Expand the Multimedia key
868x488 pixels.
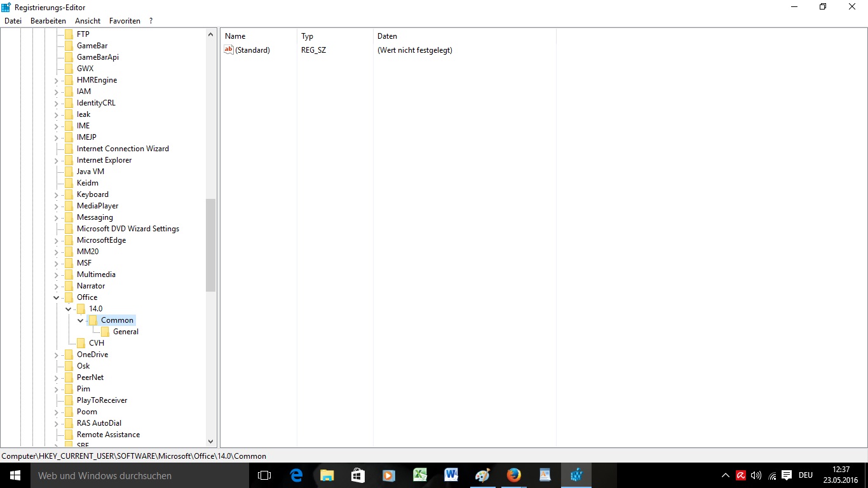56,274
